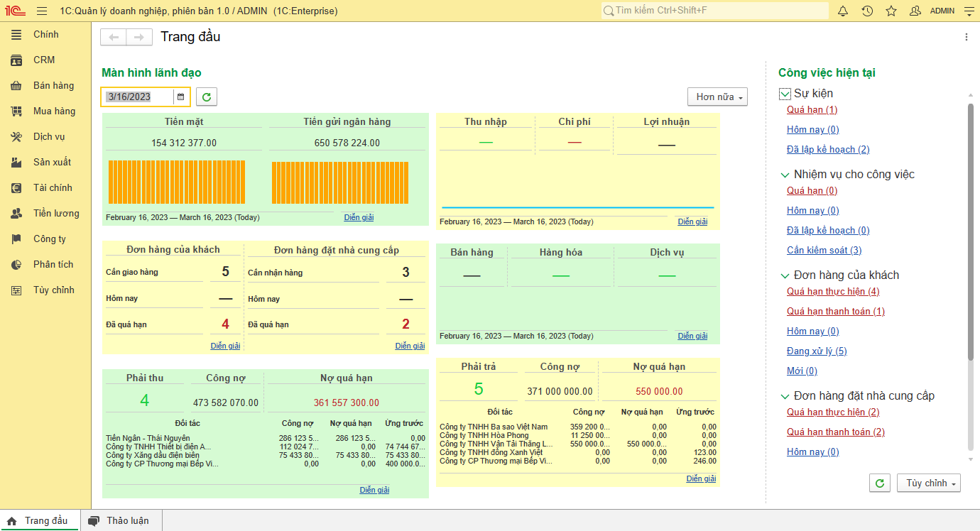Click overdue debt value 361 557 300.00
The image size is (980, 531).
pos(347,403)
